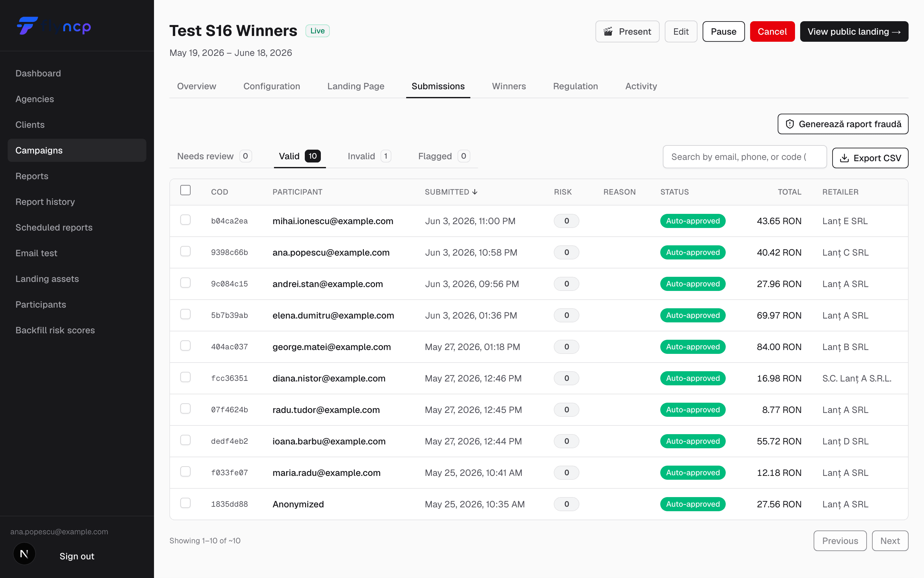Select the checkbox for row 5b7b39ab
The width and height of the screenshot is (924, 578).
coord(185,314)
